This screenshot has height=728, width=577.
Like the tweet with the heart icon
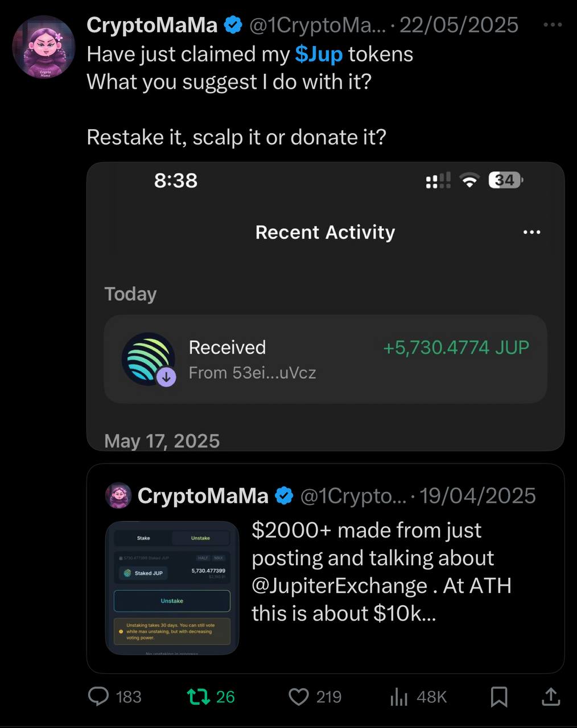(x=299, y=696)
